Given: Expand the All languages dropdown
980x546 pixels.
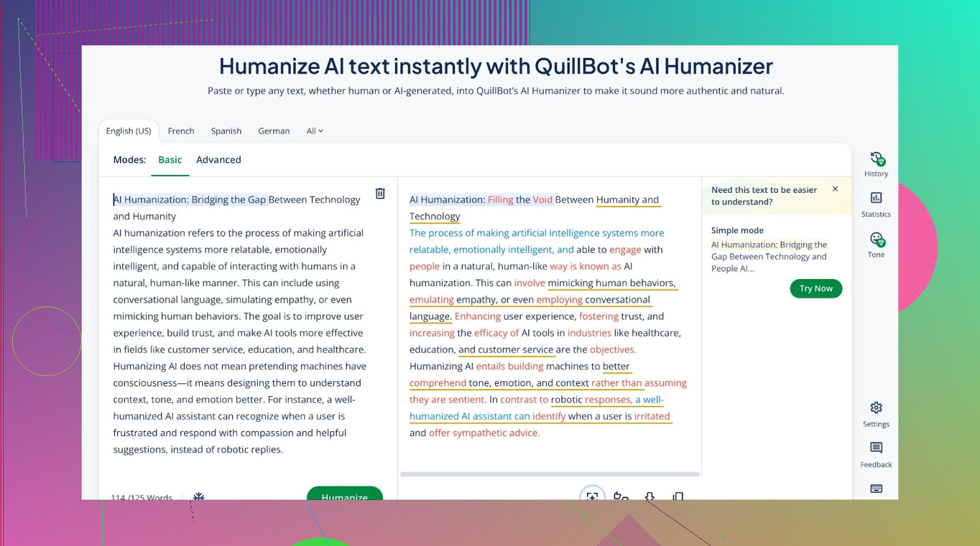Looking at the screenshot, I should [315, 131].
